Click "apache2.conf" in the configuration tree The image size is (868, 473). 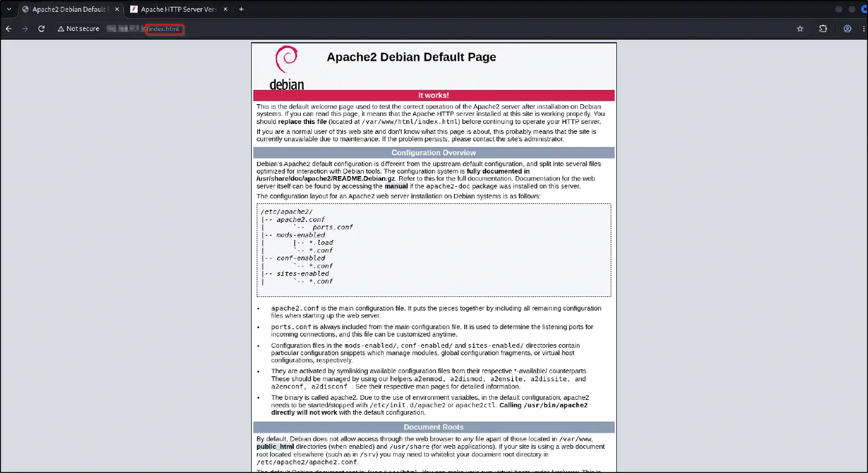tap(301, 219)
